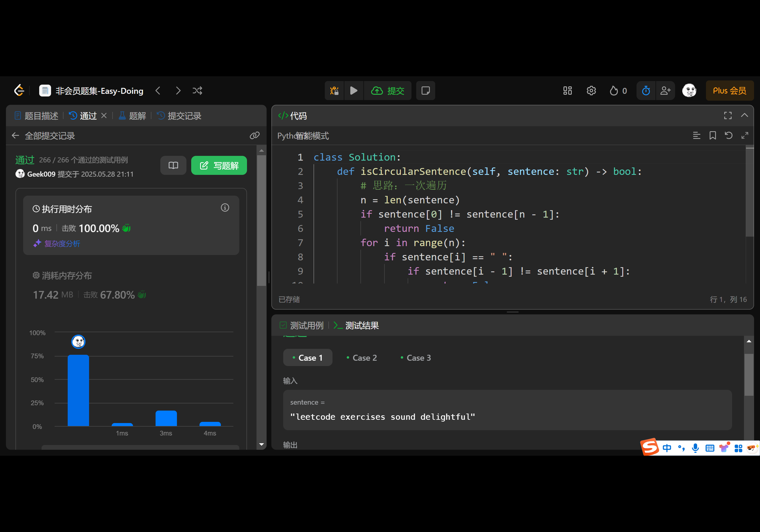Screen dimensions: 760x532
Task: Click the debug run icon
Action: coord(334,91)
